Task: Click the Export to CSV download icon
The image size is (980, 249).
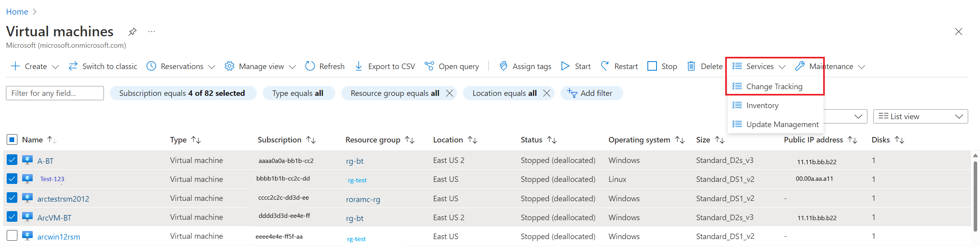Action: click(x=359, y=66)
